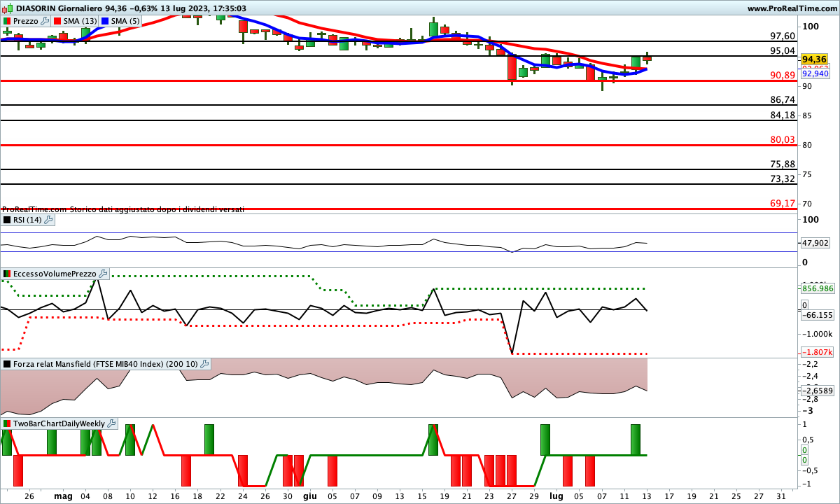840x504 pixels.
Task: Open EccessoVolumePrezzo settings wrench icon
Action: (102, 274)
